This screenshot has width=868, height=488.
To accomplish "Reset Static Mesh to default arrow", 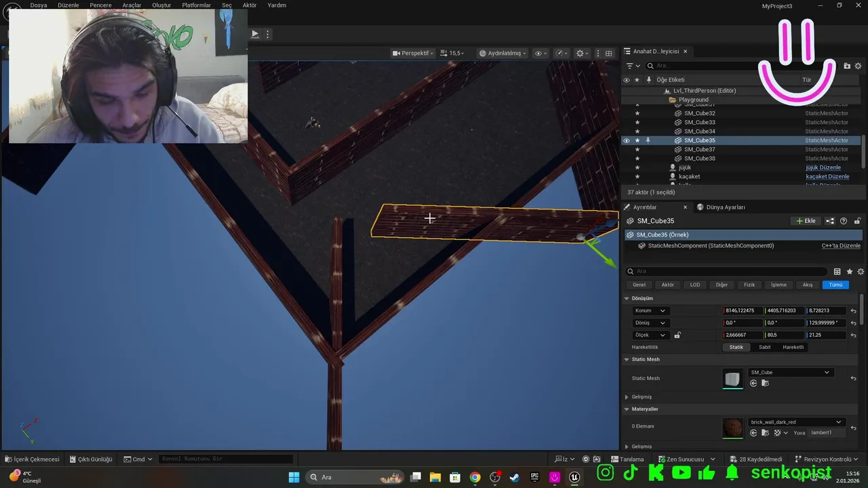I will tap(854, 378).
